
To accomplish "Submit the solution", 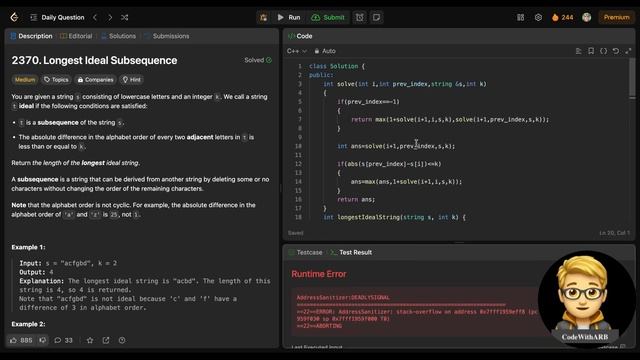I will coord(328,17).
